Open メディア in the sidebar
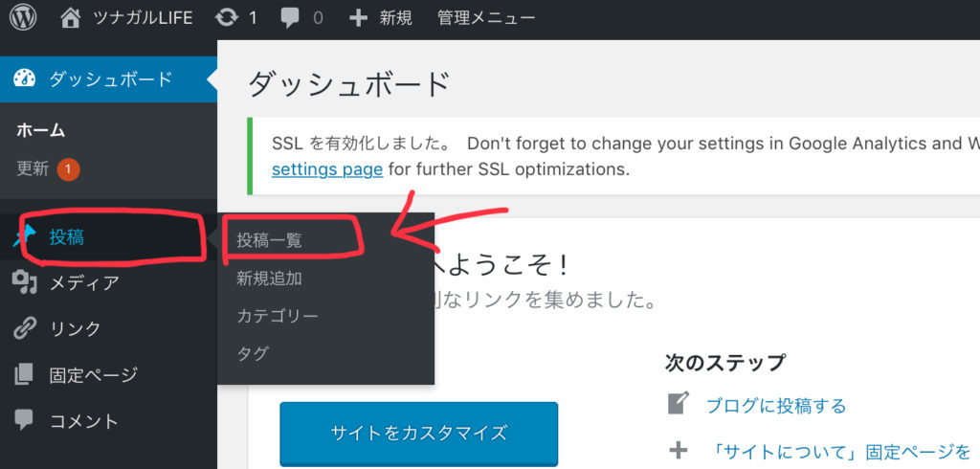This screenshot has width=980, height=469. [x=84, y=283]
